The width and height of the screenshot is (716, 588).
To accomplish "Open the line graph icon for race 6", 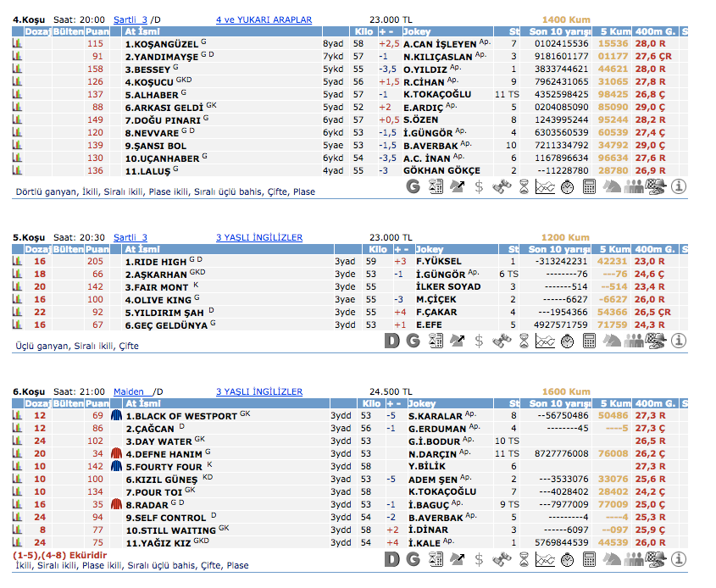I will point(546,559).
